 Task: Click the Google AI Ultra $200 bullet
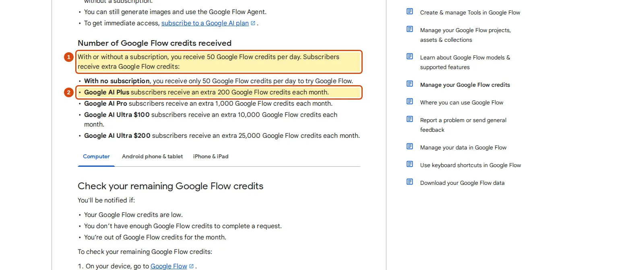click(x=222, y=136)
